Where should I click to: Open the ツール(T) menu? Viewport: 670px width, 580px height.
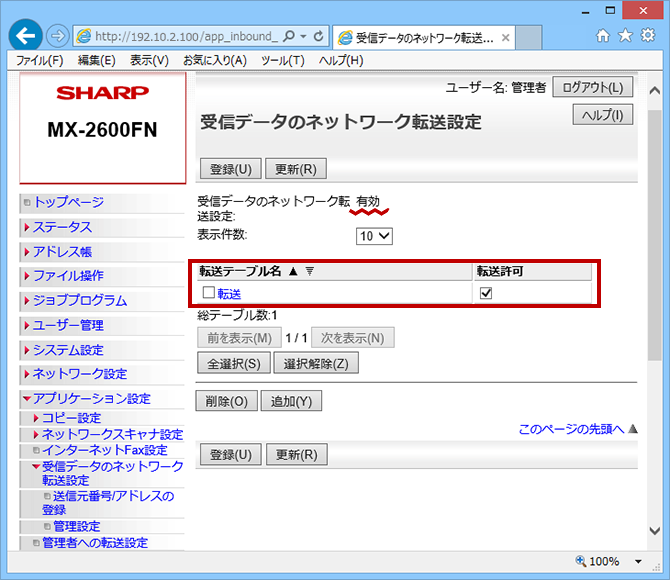click(x=283, y=60)
